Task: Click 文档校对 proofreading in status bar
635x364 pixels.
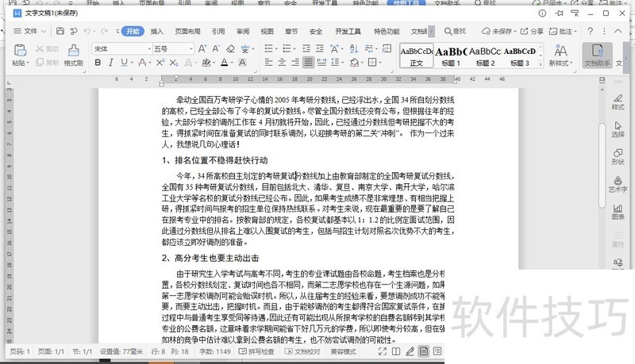Action: coord(302,351)
